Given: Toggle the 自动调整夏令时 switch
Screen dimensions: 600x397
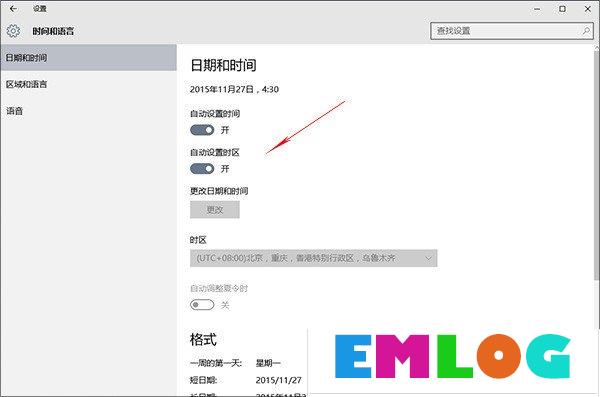Looking at the screenshot, I should pyautogui.click(x=202, y=305).
